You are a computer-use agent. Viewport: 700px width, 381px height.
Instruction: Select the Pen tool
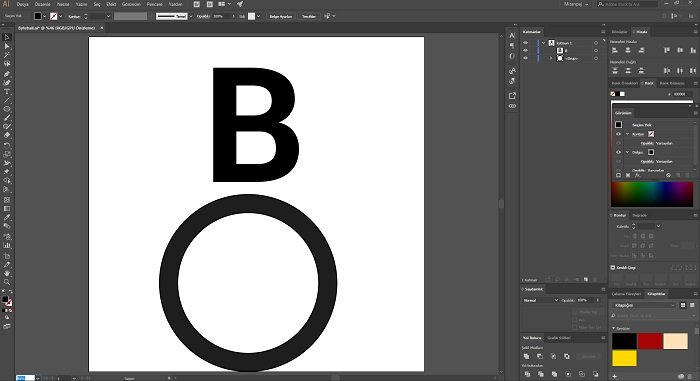pyautogui.click(x=7, y=74)
